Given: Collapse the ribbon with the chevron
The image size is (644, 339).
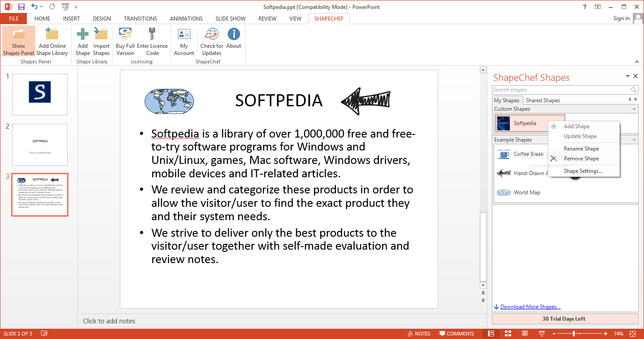Looking at the screenshot, I should tap(637, 62).
